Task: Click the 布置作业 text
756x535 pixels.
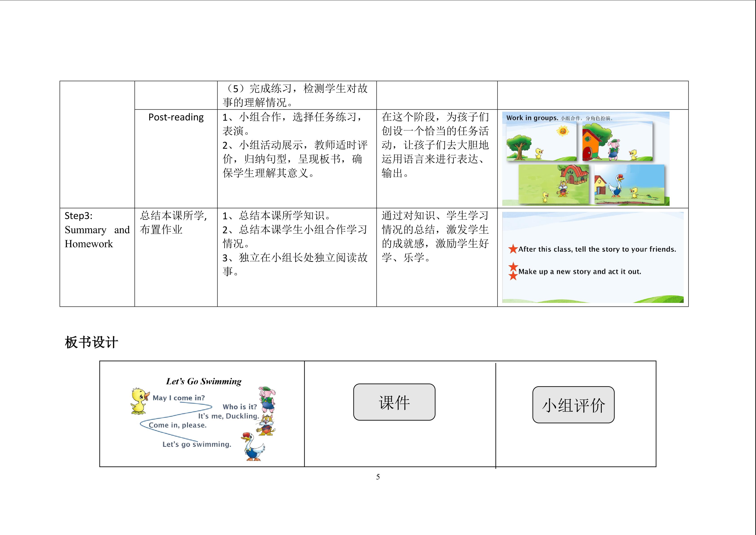Action: point(161,230)
